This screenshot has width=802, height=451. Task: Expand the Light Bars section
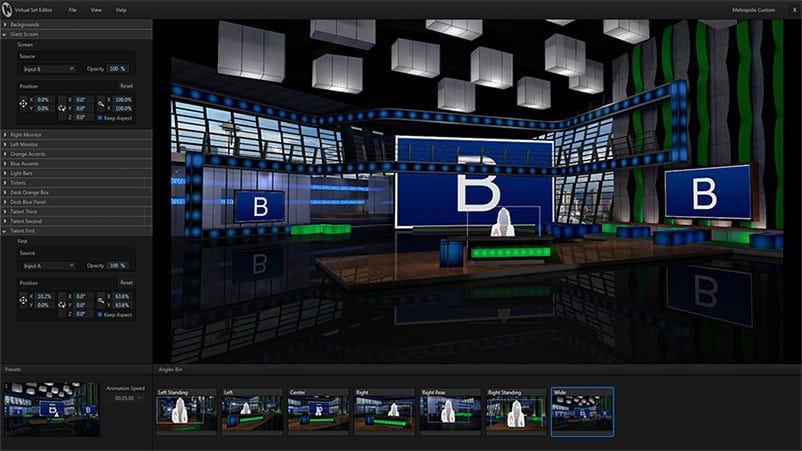tap(76, 173)
